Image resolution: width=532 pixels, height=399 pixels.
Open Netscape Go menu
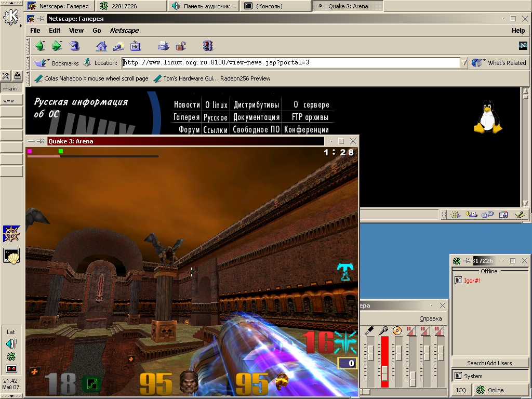point(97,31)
